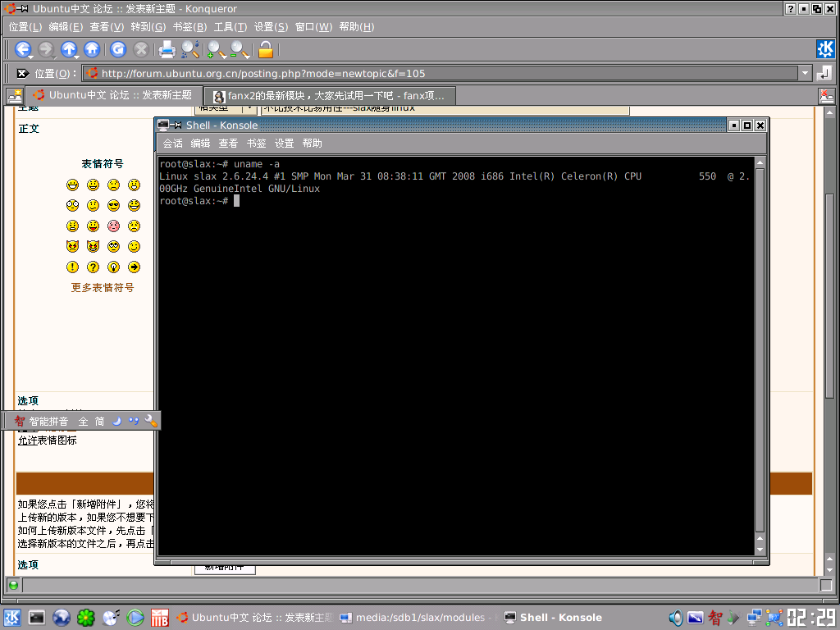Screen dimensions: 840x630
Task: Print the page using the printer icon
Action: [167, 49]
